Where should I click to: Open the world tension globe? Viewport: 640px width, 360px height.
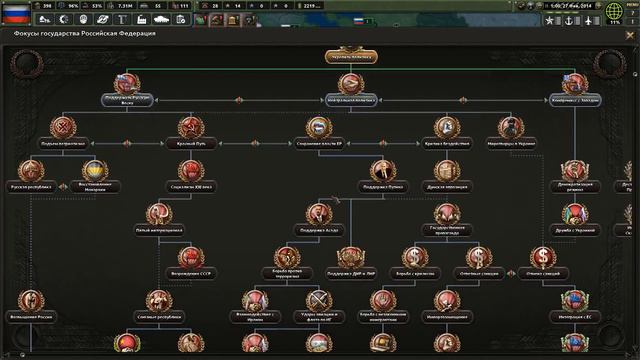point(614,12)
